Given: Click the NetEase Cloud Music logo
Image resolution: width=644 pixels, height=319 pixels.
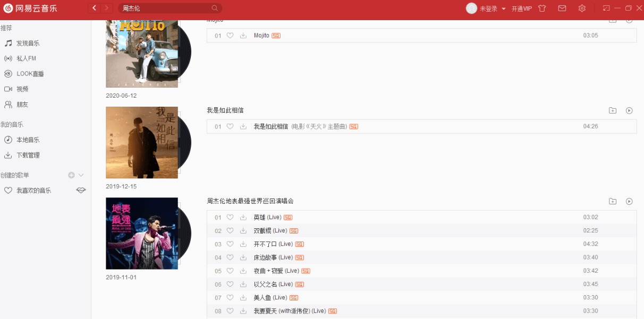Looking at the screenshot, I should (30, 8).
